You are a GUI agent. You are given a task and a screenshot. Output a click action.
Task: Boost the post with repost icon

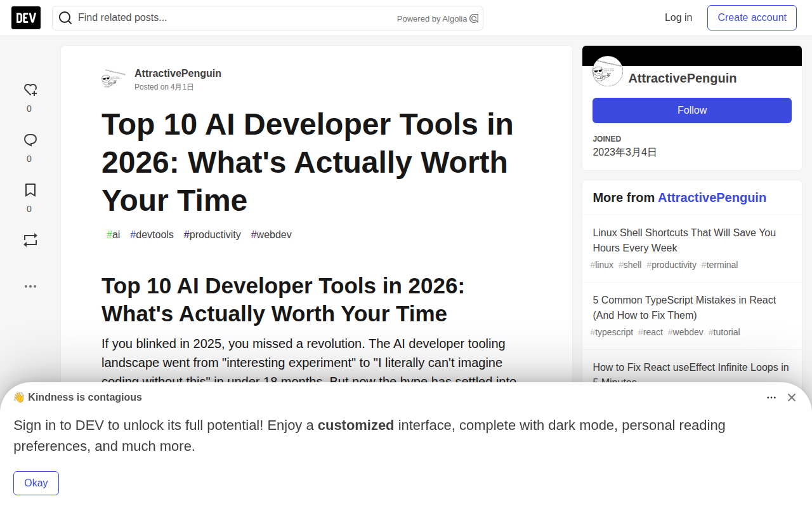click(30, 240)
